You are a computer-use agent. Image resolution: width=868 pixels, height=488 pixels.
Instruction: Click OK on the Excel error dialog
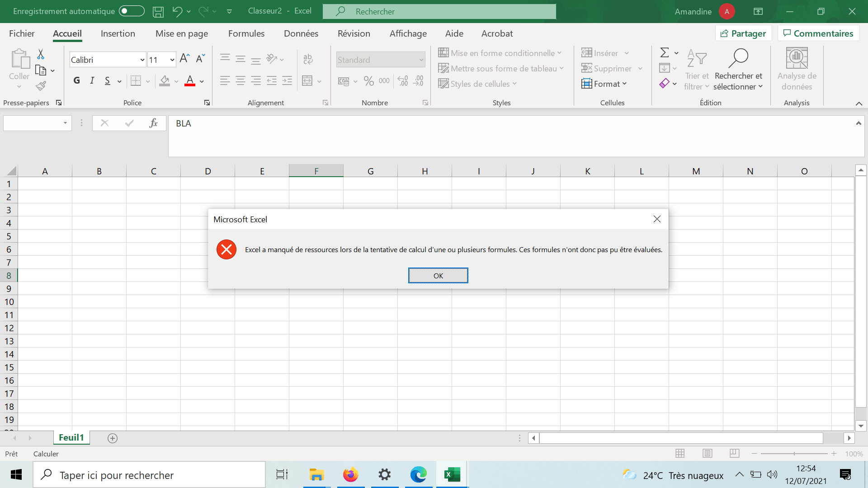tap(438, 275)
